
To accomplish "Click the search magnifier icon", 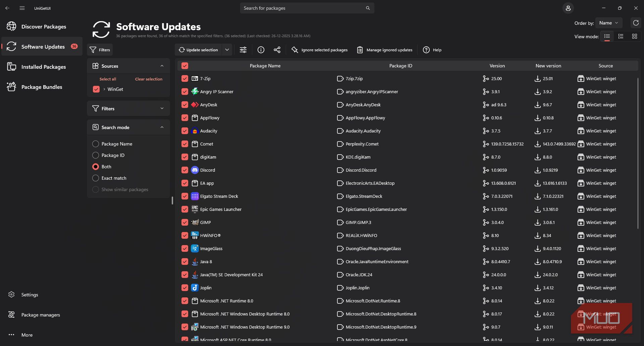I will coord(368,8).
